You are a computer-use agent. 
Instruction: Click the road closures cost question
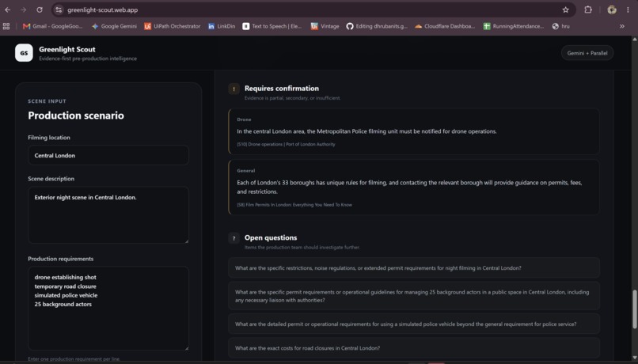click(x=414, y=348)
